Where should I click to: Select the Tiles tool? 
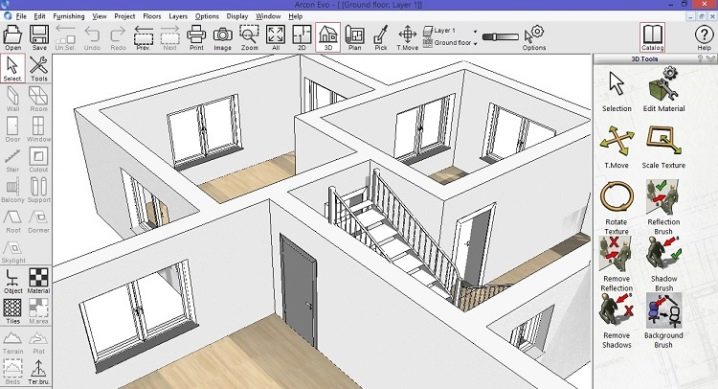[13, 311]
